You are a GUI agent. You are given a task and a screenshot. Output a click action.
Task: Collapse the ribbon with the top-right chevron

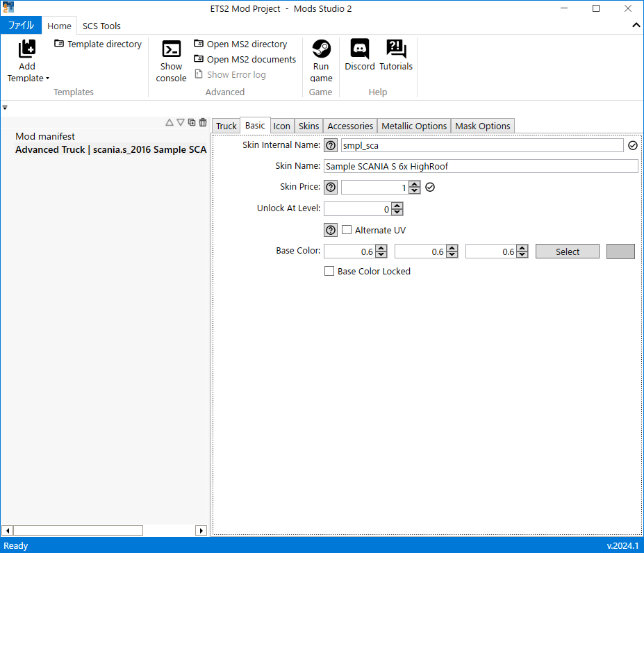click(636, 26)
